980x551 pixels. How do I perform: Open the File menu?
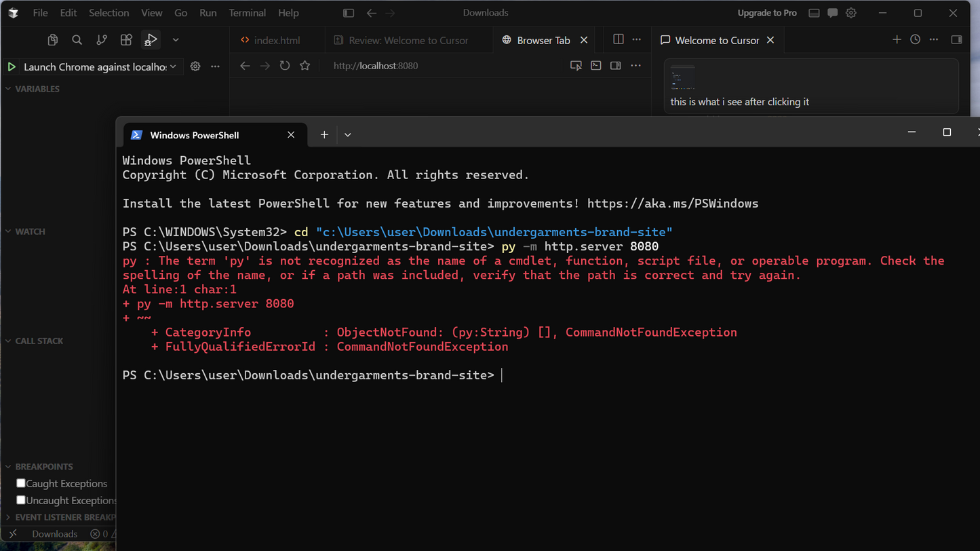40,13
